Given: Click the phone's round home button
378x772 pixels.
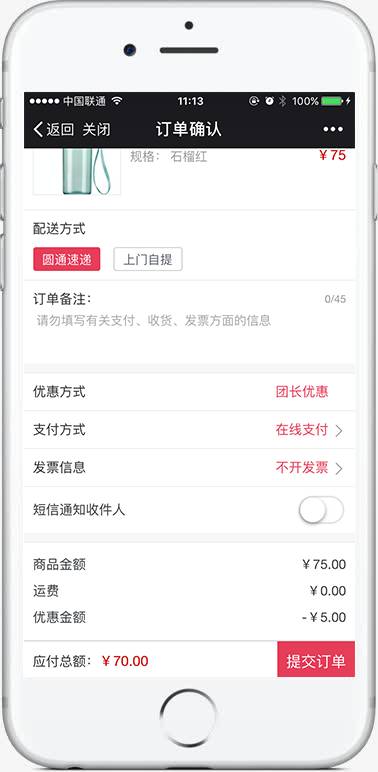Looking at the screenshot, I should coord(188,718).
